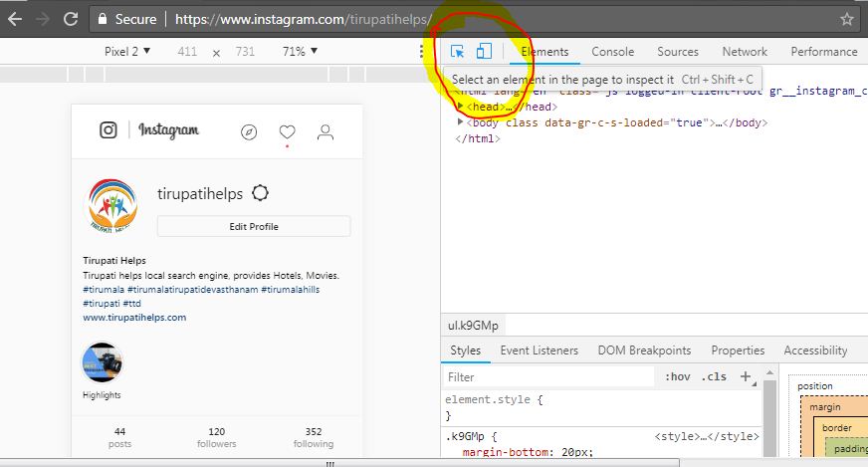Expand the head element node
The width and height of the screenshot is (868, 467).
(x=460, y=106)
